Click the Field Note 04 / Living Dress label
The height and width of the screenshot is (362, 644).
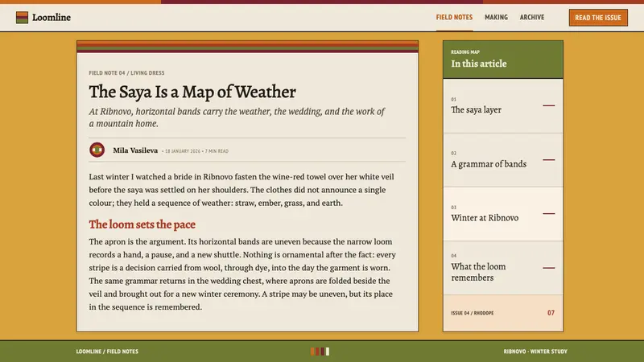click(x=126, y=73)
